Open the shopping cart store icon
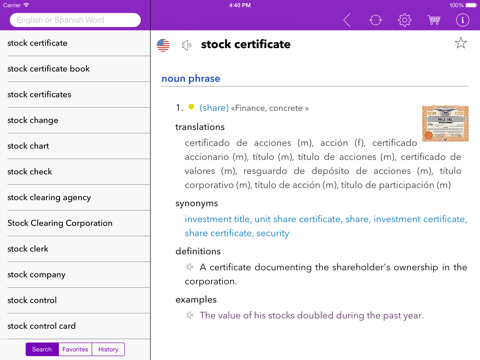Screen dimensions: 480x360 [434, 20]
